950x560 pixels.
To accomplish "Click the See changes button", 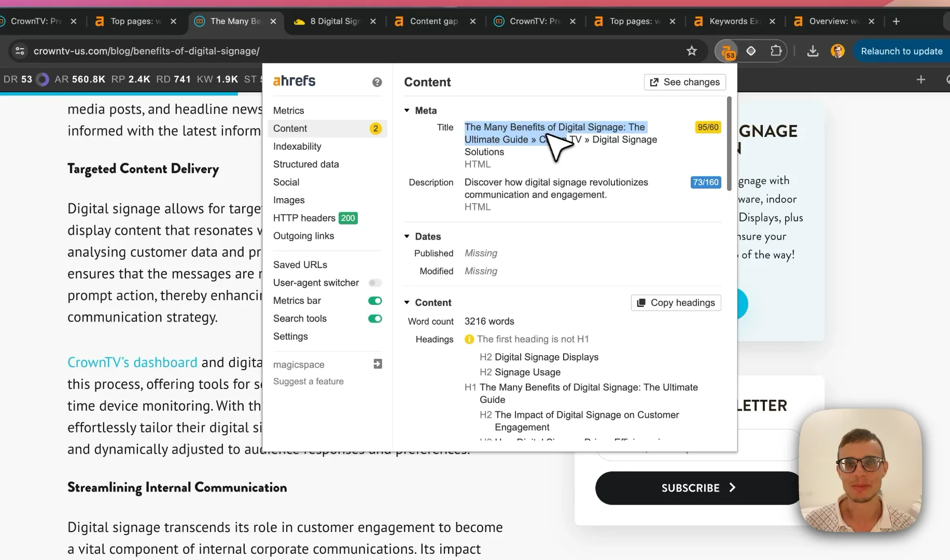I will pos(684,82).
